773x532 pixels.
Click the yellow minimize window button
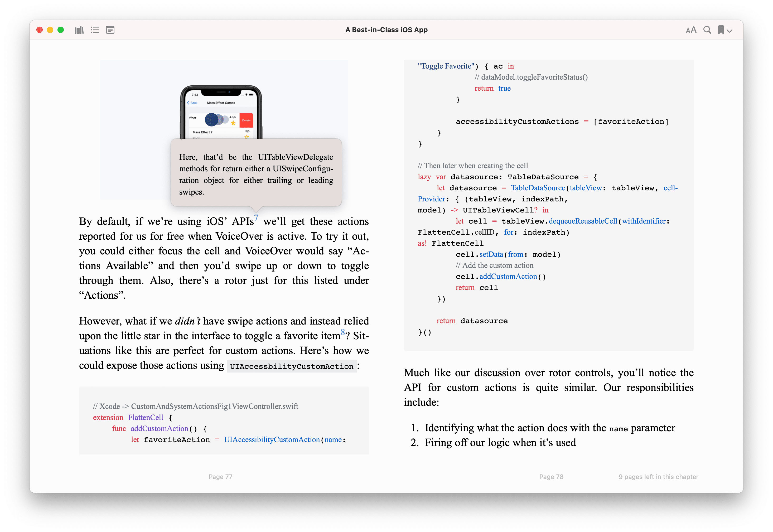click(x=50, y=30)
